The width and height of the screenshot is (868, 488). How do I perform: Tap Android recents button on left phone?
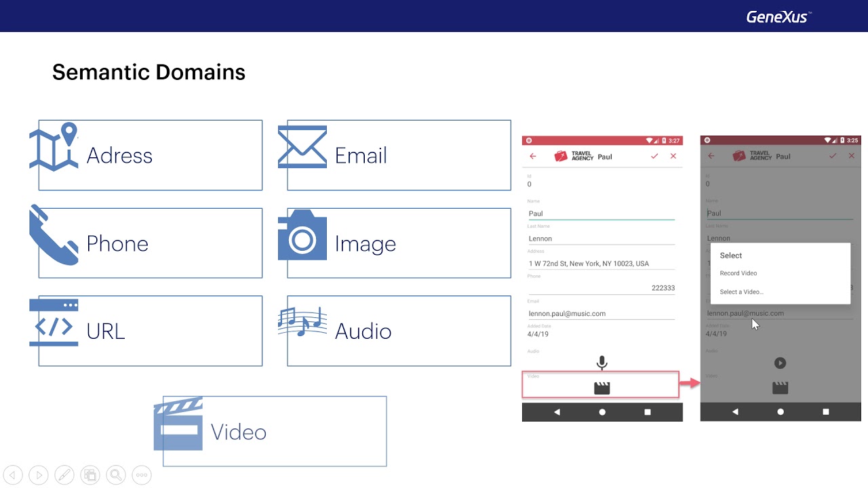tap(648, 412)
